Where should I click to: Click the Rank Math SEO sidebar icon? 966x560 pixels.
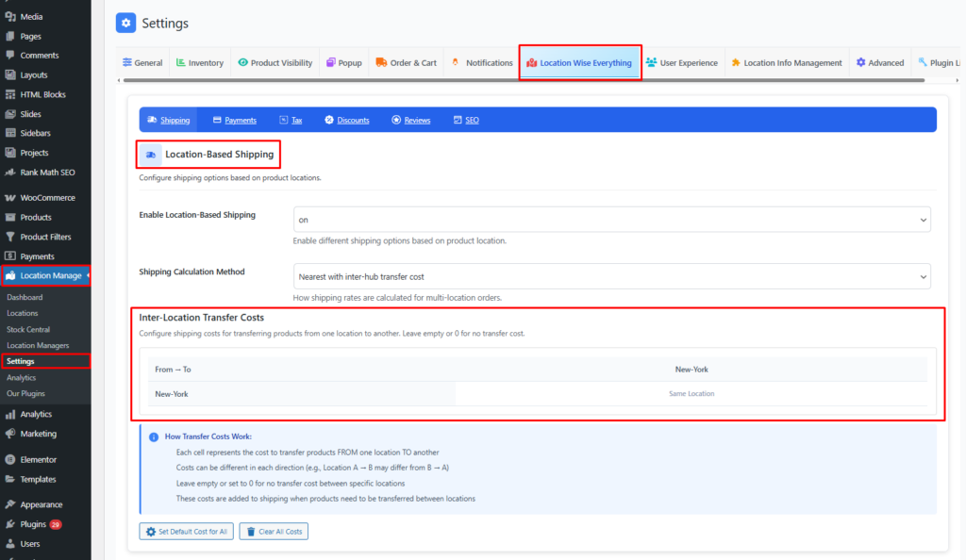(9, 173)
